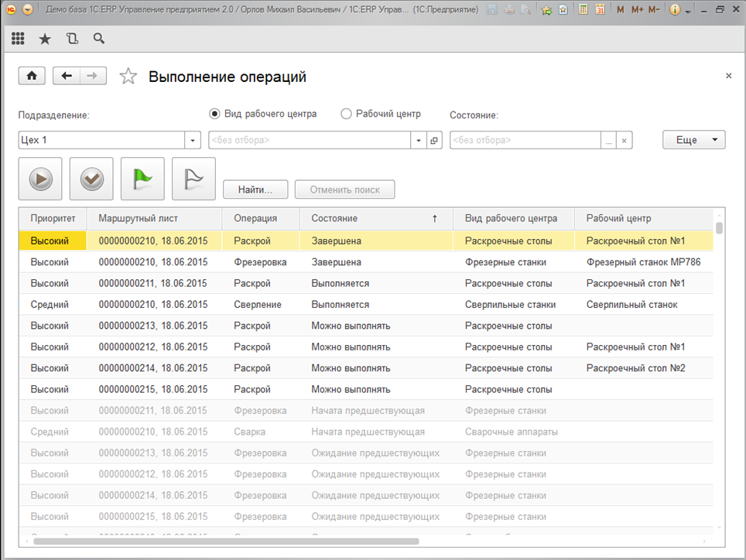Viewport: 746px width, 560px height.
Task: Click the Найти... button
Action: (x=255, y=190)
